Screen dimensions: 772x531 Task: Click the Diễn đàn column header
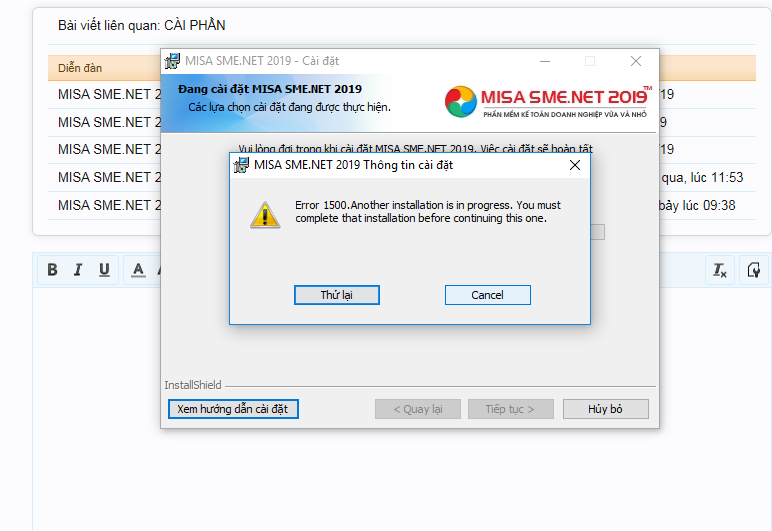pos(80,68)
